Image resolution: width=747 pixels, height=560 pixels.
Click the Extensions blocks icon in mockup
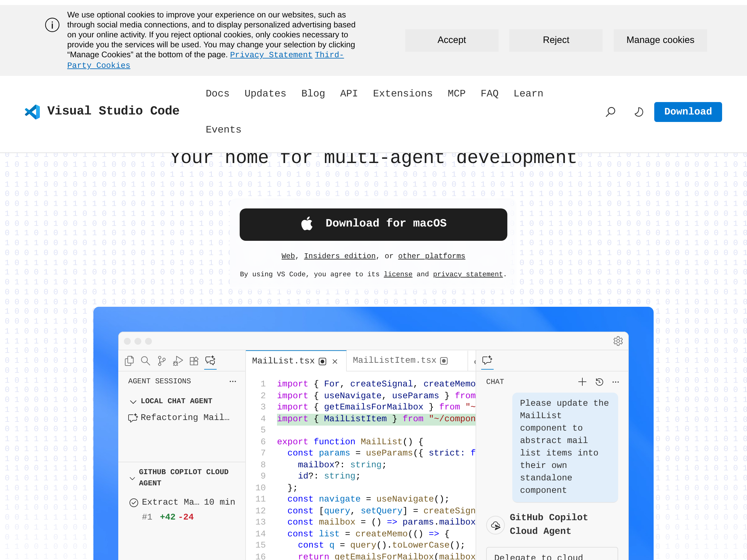point(194,361)
